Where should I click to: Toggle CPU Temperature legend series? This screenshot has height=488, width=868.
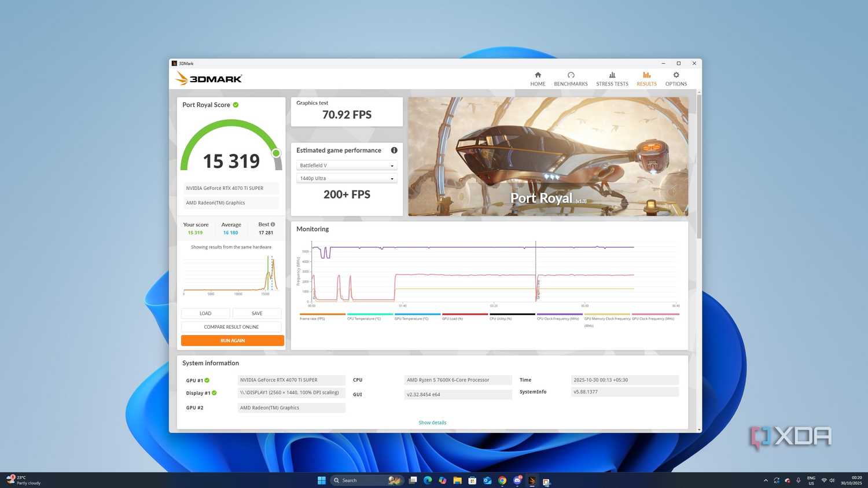click(370, 317)
